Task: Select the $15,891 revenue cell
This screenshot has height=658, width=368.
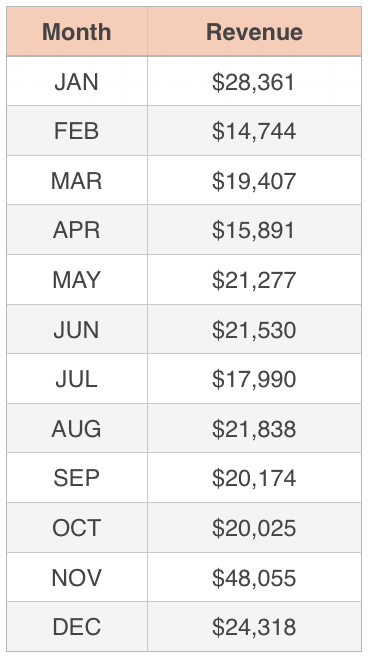Action: click(254, 230)
